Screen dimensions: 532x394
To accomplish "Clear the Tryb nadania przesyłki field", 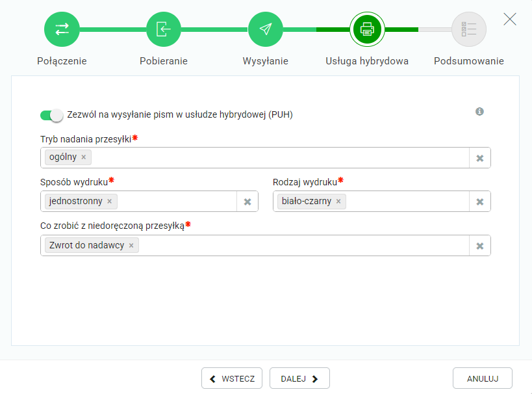I will tap(480, 158).
